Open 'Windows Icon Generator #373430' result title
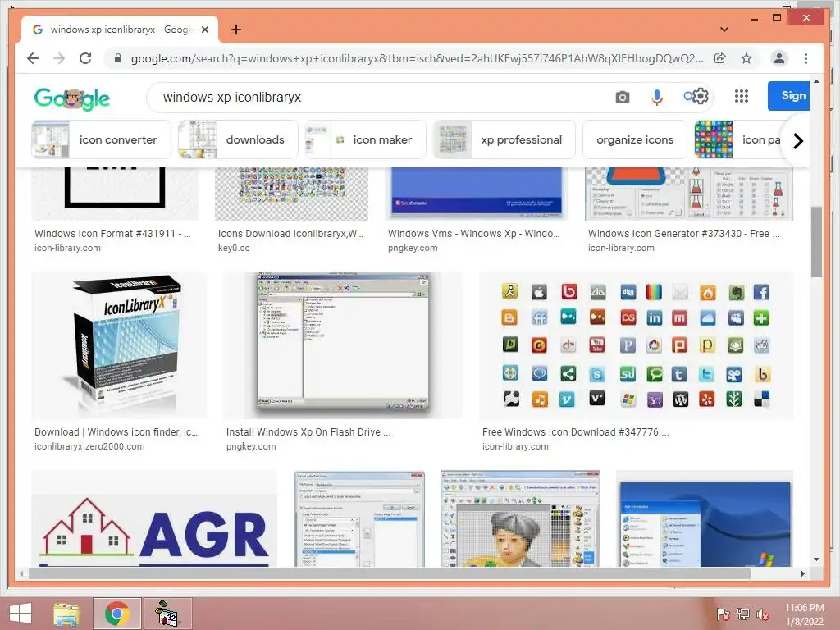The width and height of the screenshot is (840, 630). pos(684,234)
